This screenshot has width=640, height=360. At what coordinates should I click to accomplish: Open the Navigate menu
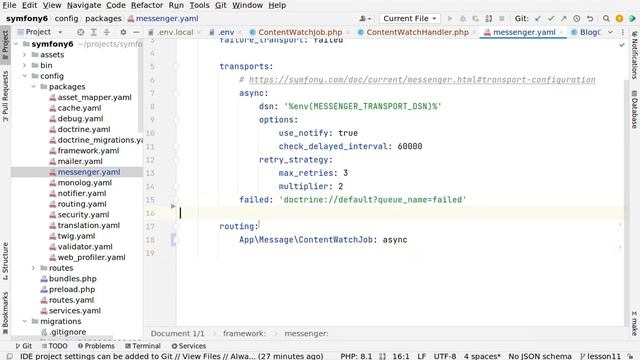(x=84, y=5)
